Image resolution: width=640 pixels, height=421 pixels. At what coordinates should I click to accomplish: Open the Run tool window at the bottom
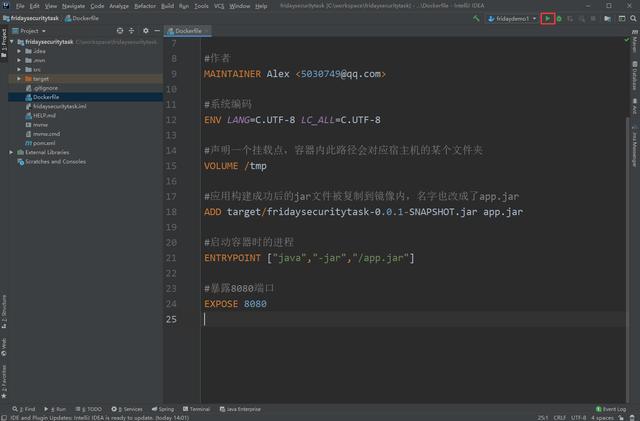pyautogui.click(x=55, y=409)
